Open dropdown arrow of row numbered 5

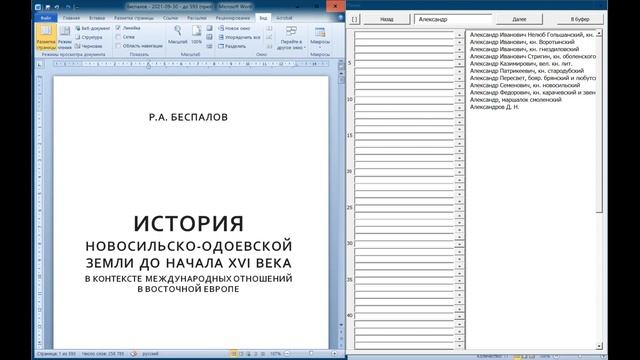pos(459,64)
